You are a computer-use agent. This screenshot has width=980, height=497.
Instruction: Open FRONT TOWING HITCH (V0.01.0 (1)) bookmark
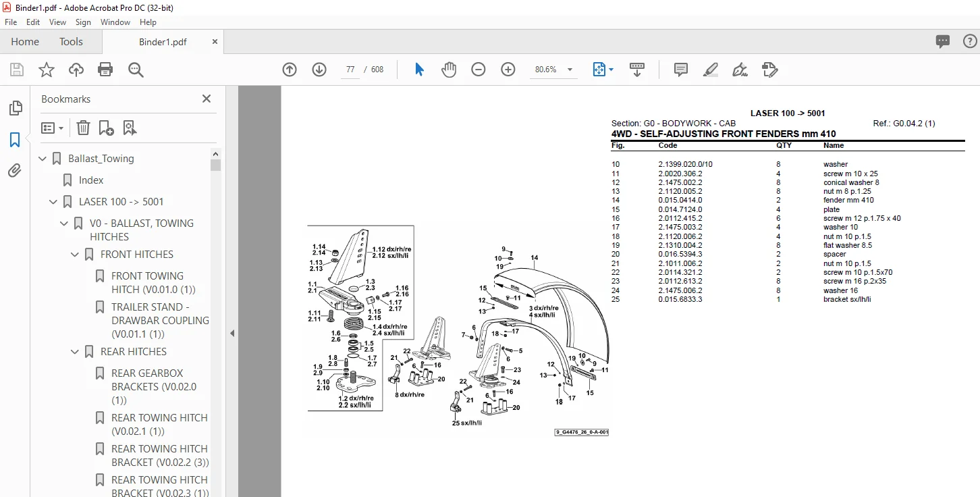click(153, 282)
